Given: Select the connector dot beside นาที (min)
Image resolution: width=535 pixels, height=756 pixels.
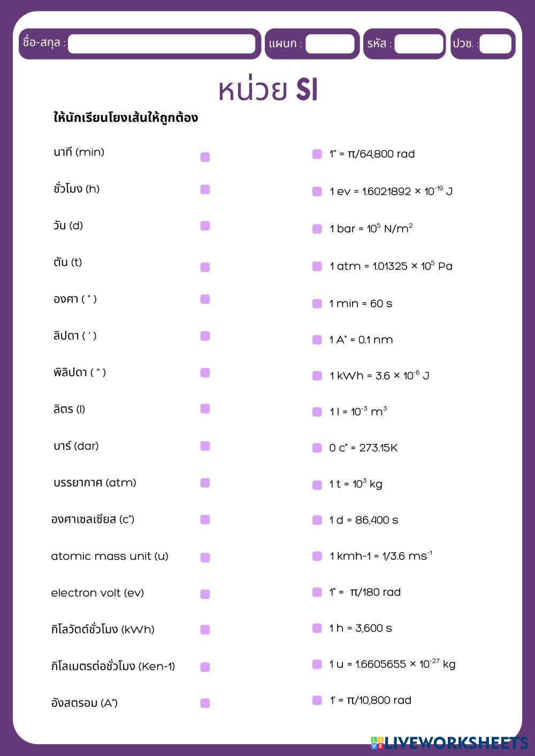Looking at the screenshot, I should 205,157.
